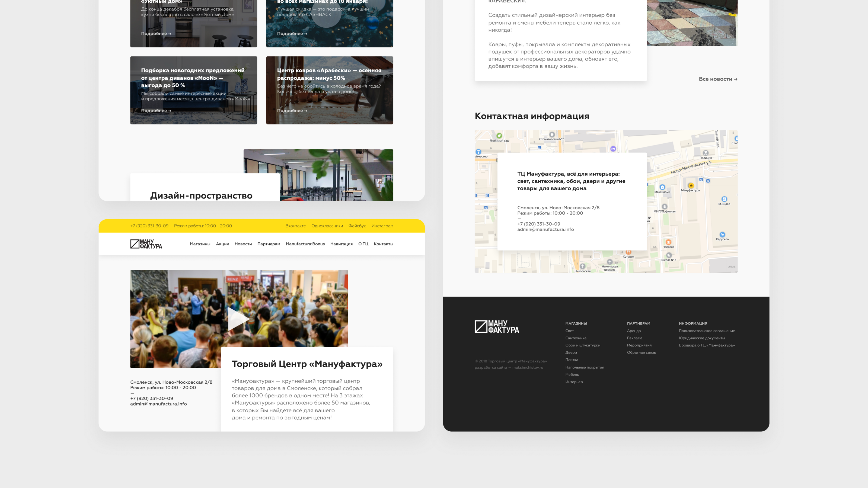
Task: Open the Магазины navigation item
Action: click(x=200, y=244)
